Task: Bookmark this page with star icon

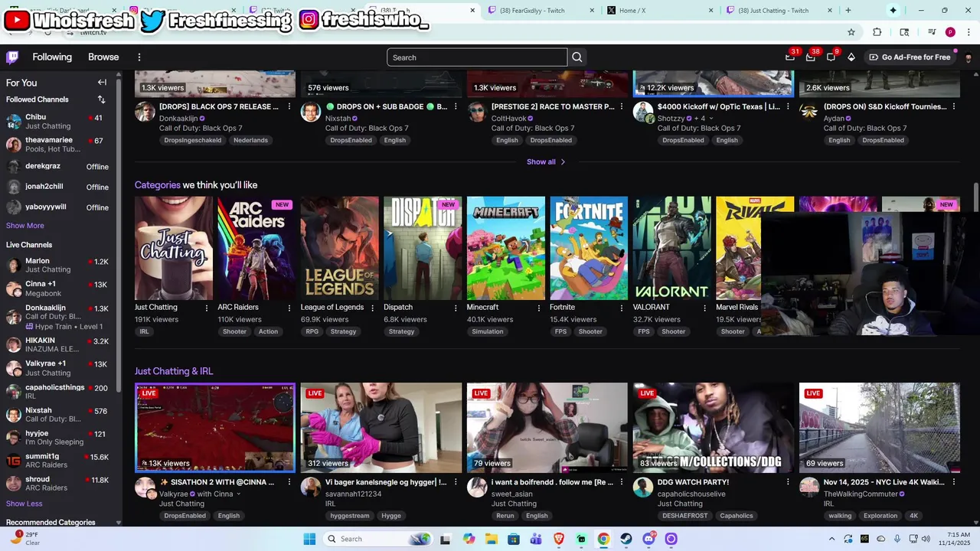Action: pos(851,32)
